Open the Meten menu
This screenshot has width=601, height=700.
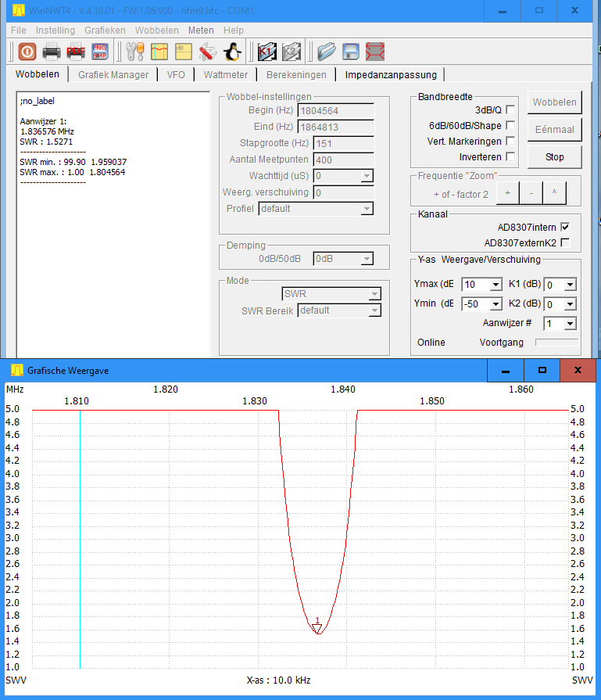tap(201, 30)
